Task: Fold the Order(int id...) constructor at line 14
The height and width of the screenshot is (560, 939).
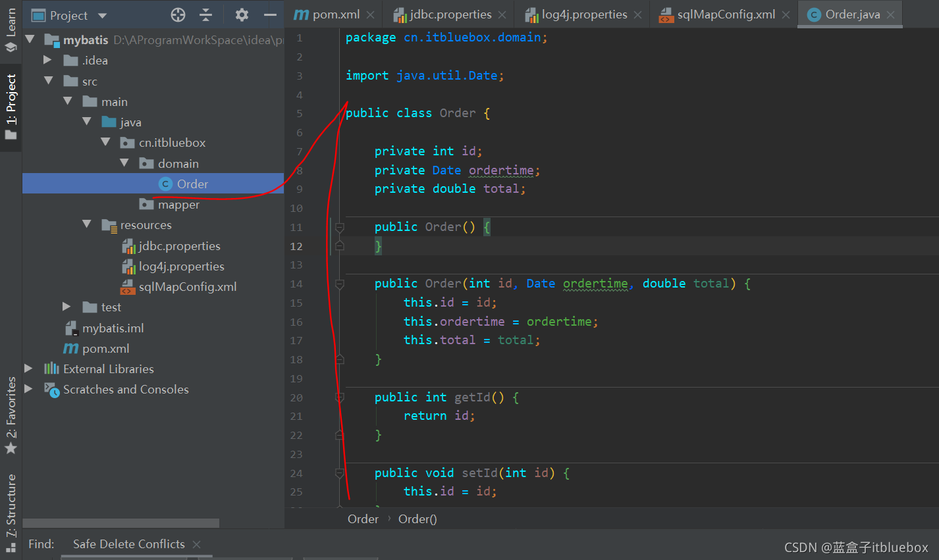Action: pos(339,284)
